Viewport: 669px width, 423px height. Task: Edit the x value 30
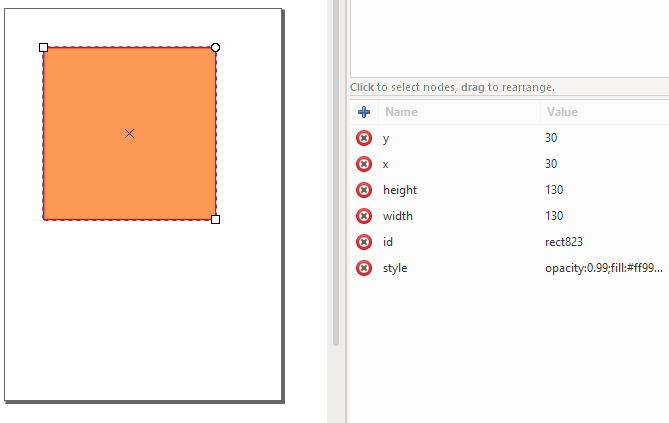click(551, 164)
